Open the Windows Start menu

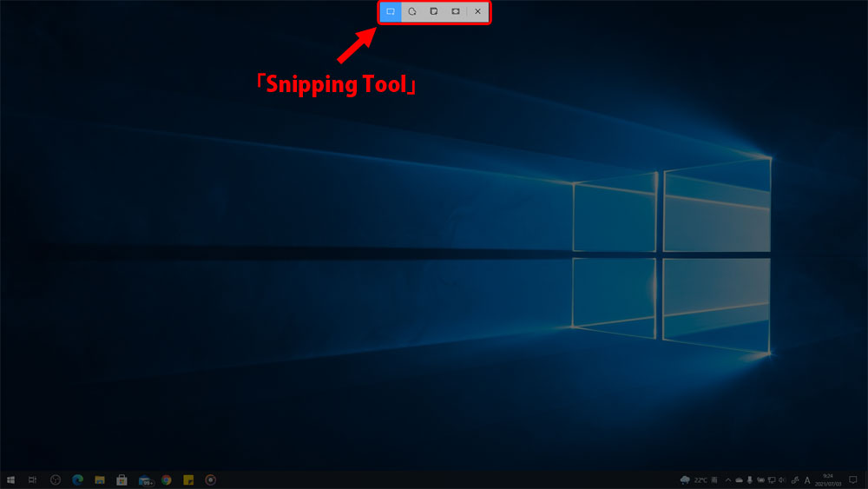point(10,480)
